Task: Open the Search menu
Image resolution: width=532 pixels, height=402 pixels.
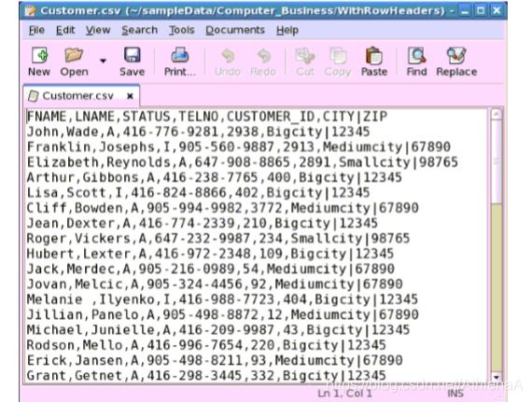Action: pyautogui.click(x=139, y=30)
